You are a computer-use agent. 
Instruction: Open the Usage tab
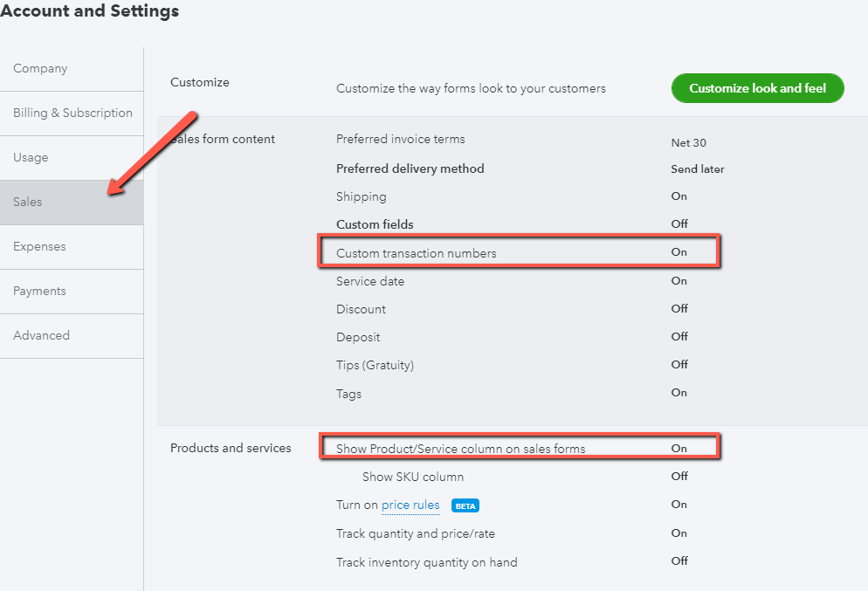click(31, 157)
